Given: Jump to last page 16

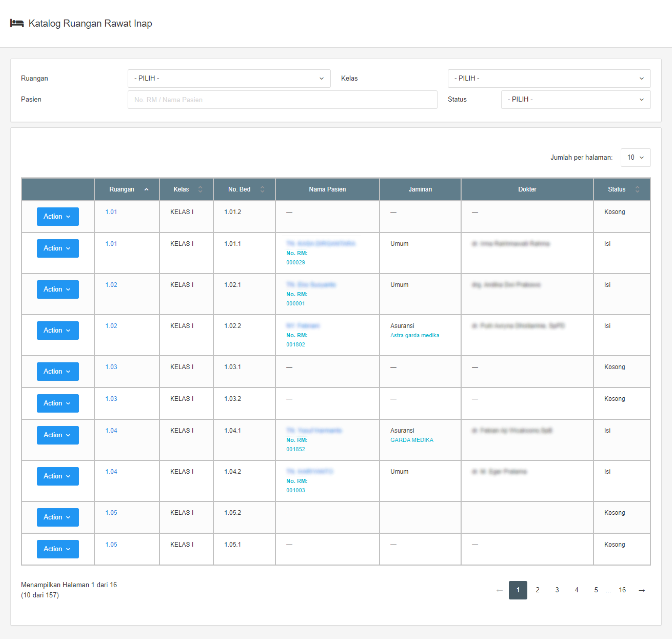Looking at the screenshot, I should 622,590.
